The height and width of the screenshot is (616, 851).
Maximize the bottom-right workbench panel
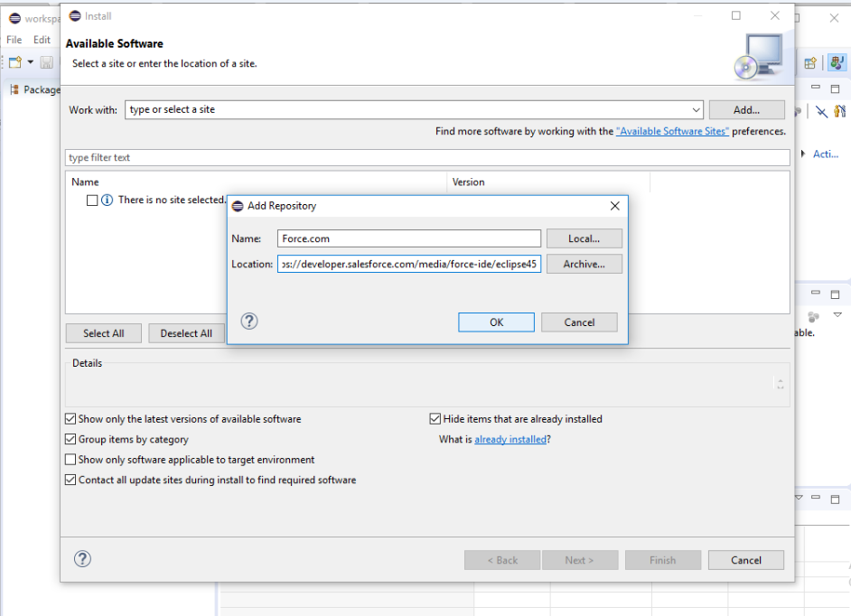pyautogui.click(x=836, y=499)
